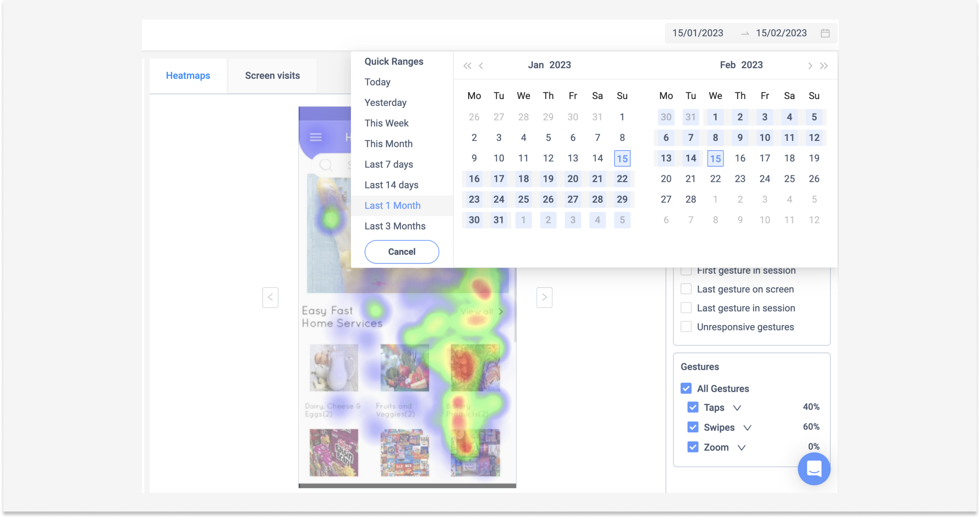Jump forward a year with the double right arrow

click(x=824, y=65)
